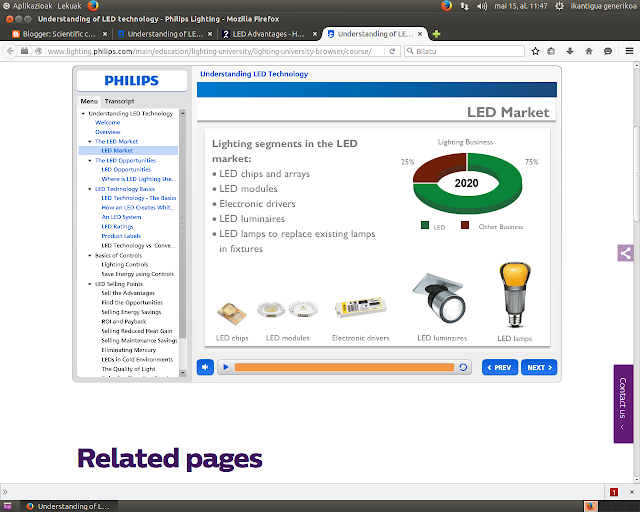Open the Welcome lesson
The image size is (640, 512).
click(x=107, y=122)
